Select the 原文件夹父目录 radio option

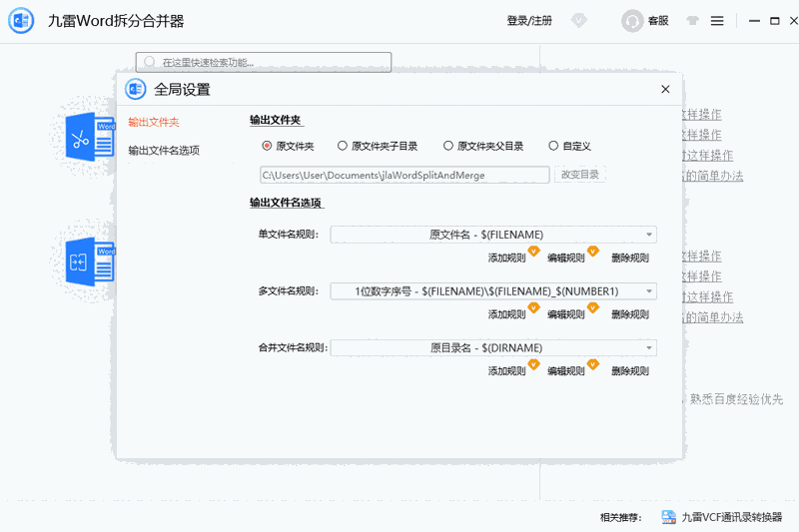tap(447, 146)
